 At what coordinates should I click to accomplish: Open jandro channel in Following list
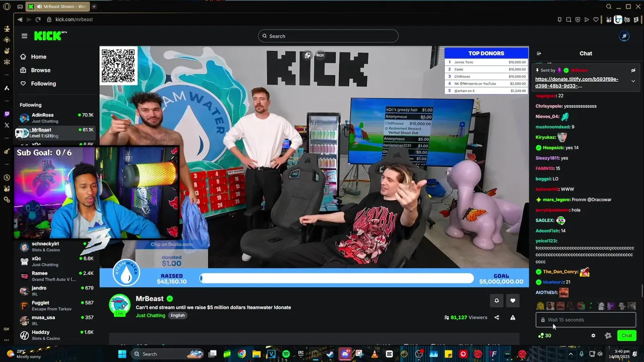point(56,291)
